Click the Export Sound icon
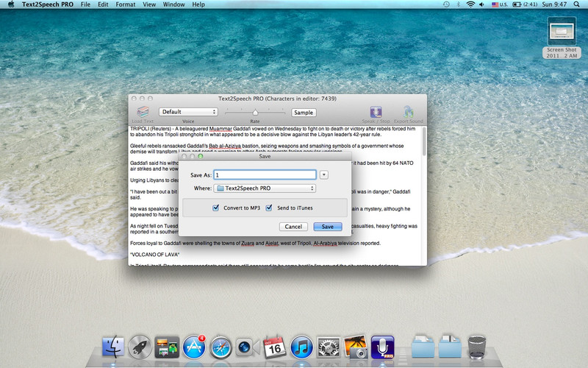 (x=409, y=111)
